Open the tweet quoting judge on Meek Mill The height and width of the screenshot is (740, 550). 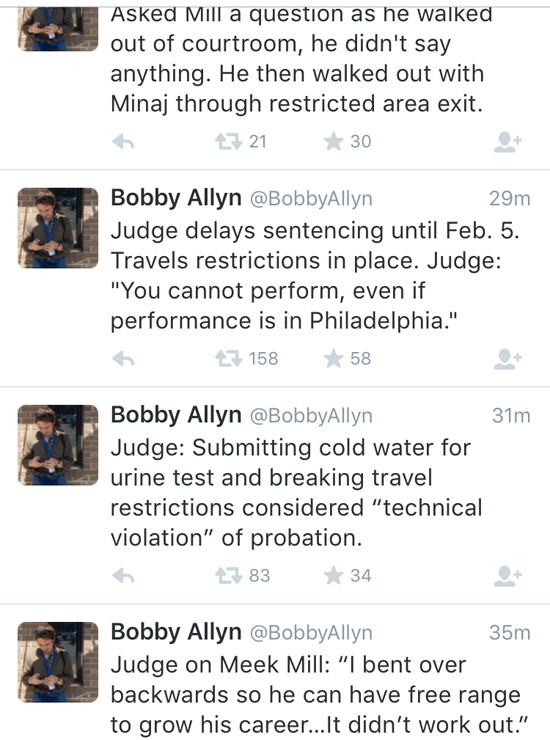[319, 695]
